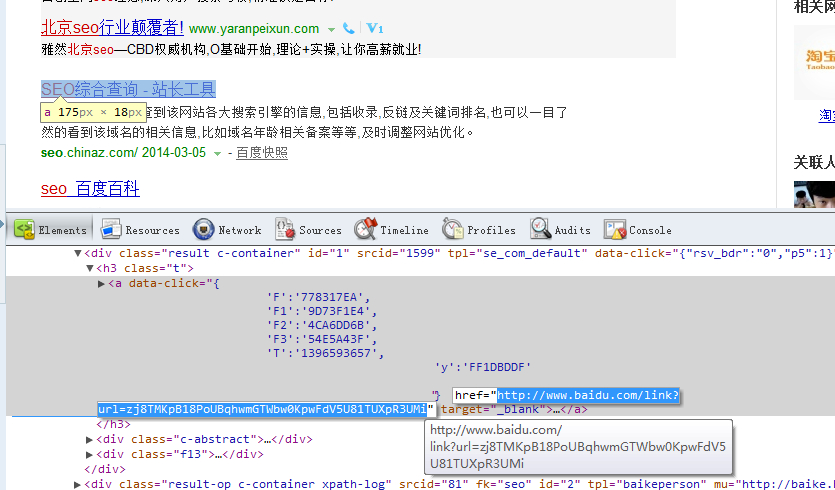
Task: Open the 百度快照 cached page link
Action: 262,153
